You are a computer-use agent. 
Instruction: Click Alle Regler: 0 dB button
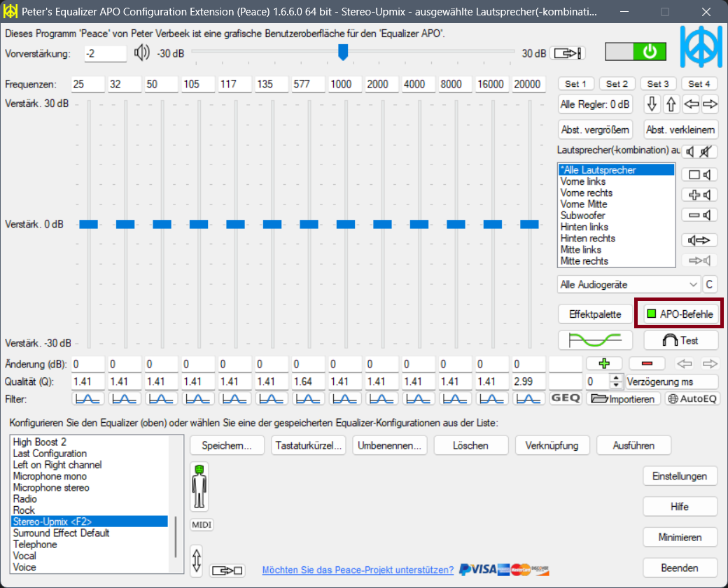pyautogui.click(x=595, y=104)
